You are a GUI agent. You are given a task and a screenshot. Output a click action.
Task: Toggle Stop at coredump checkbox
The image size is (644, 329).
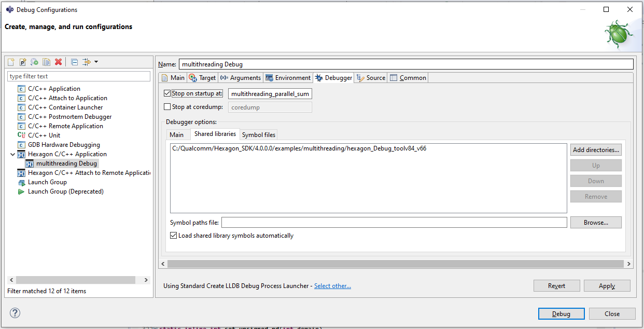click(x=167, y=107)
